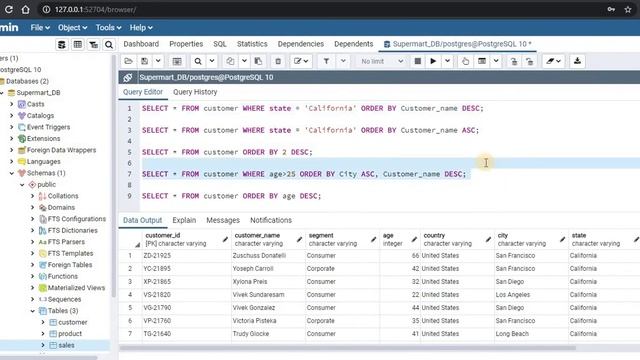Select the Data Output tab
Image resolution: width=640 pixels, height=360 pixels.
(142, 220)
